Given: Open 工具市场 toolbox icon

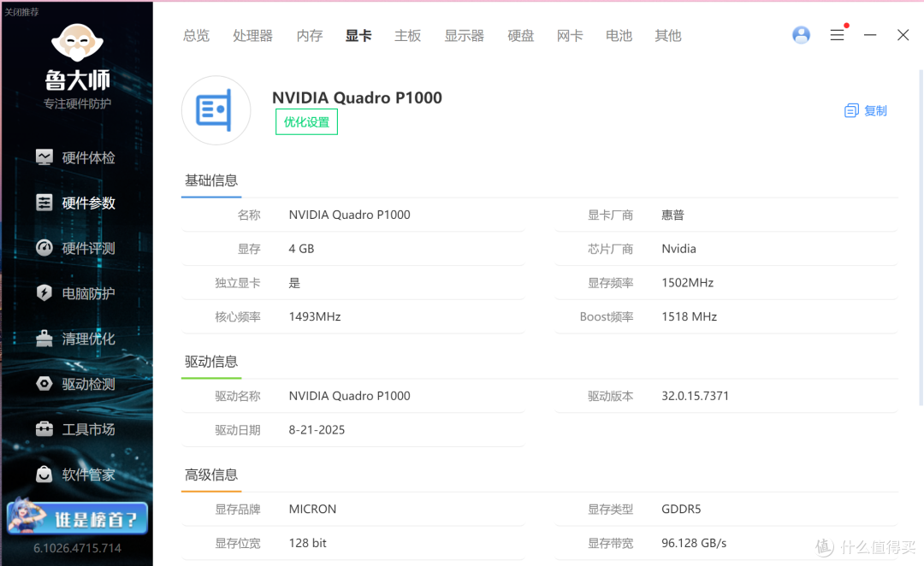Looking at the screenshot, I should coord(44,428).
